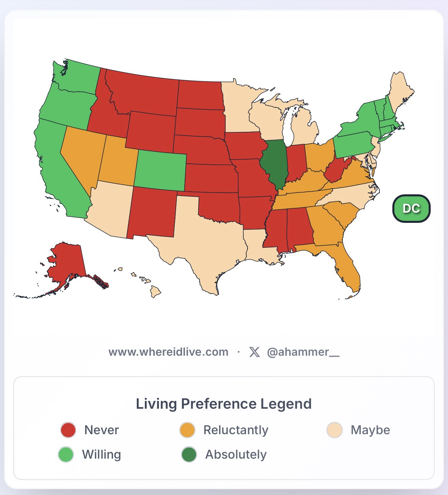
Task: Click the orange Reluctantly legend swatch
Action: coord(187,430)
